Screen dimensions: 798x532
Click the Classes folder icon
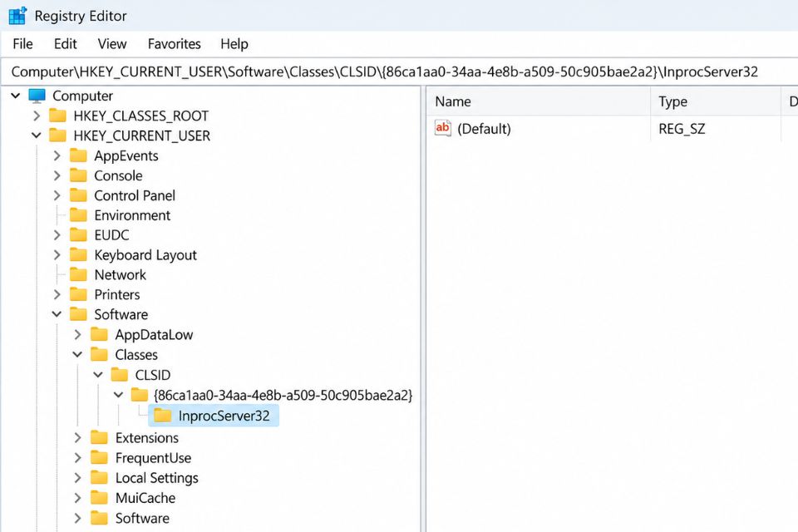99,354
